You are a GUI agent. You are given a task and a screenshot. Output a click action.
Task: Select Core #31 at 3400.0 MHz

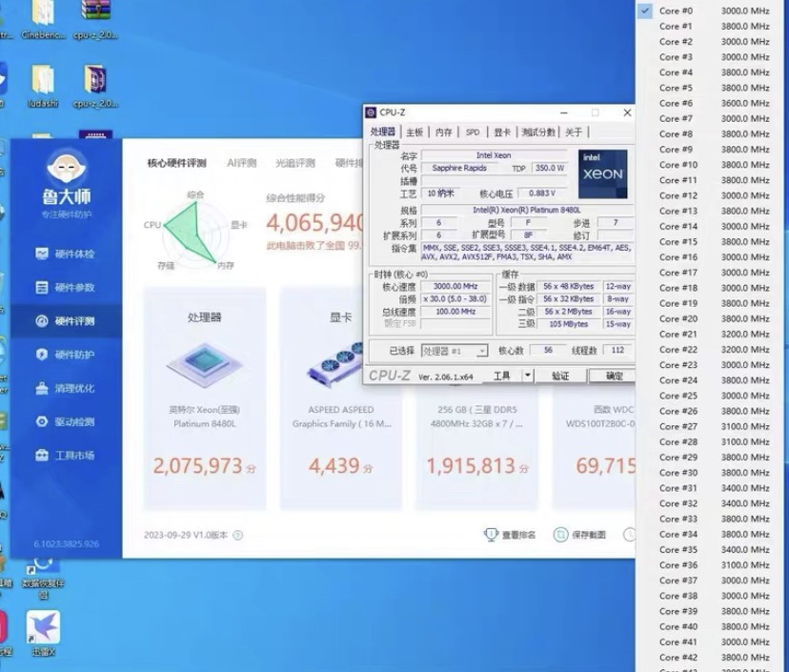(712, 488)
